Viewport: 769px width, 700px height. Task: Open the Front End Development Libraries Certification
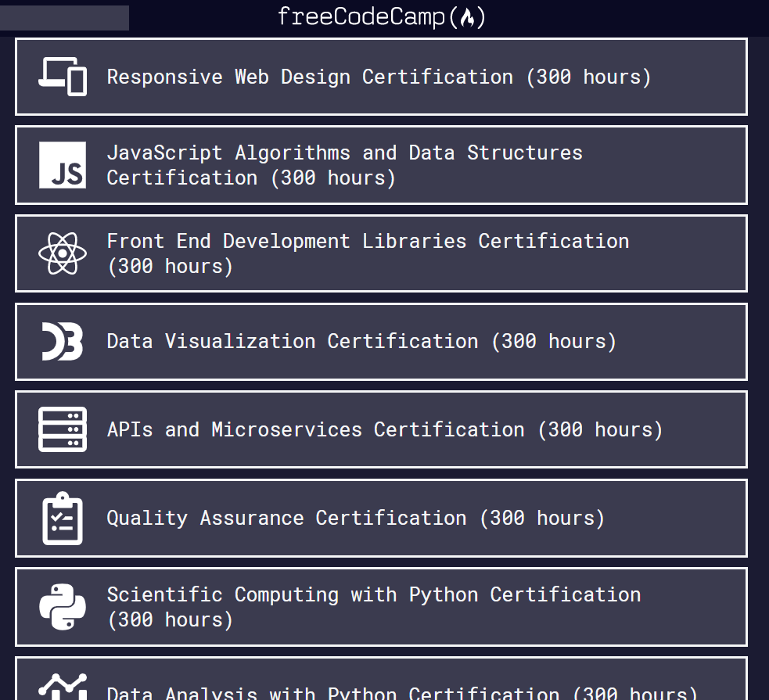coord(381,253)
